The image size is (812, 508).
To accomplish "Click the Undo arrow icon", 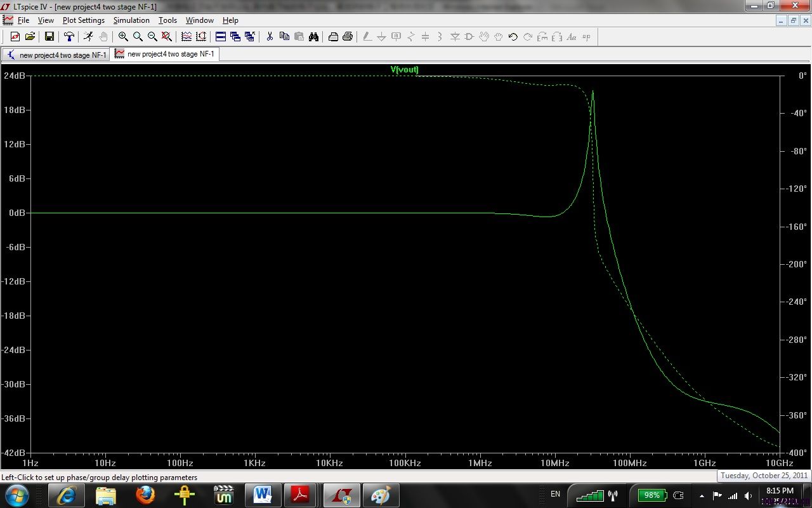I will pos(513,37).
